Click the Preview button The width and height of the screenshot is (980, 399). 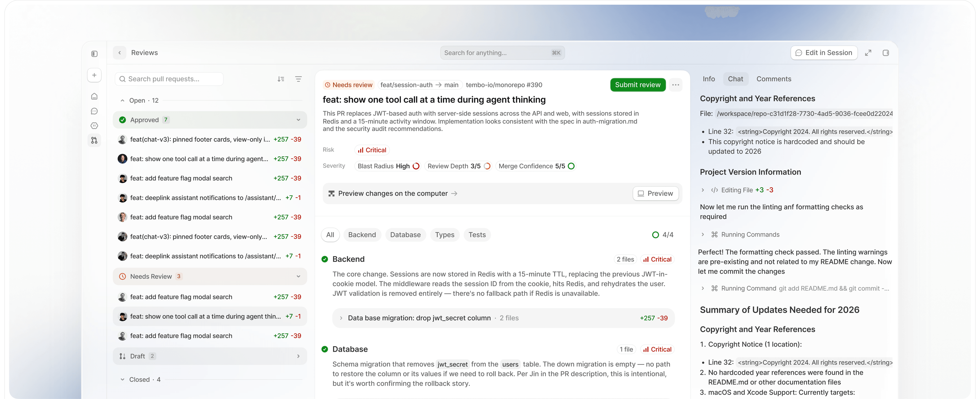tap(655, 193)
